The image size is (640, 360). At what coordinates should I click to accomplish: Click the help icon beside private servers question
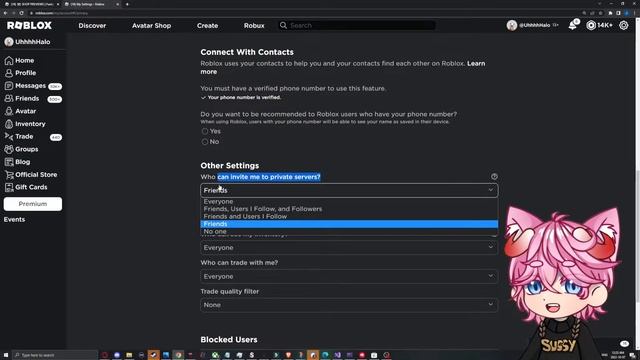click(x=494, y=177)
